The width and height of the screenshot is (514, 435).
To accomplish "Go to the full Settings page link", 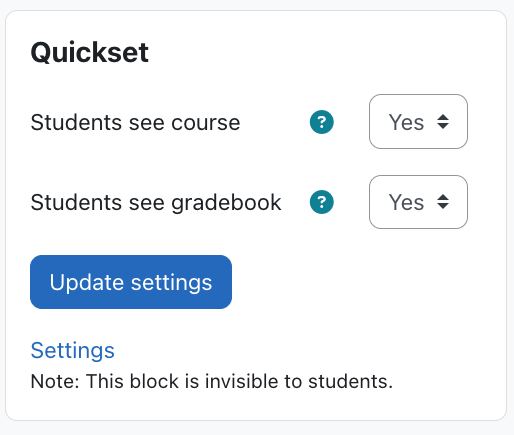I will click(x=73, y=350).
